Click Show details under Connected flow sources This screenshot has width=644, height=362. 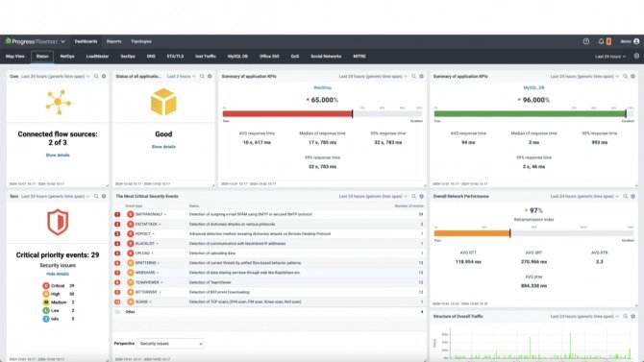pos(58,156)
